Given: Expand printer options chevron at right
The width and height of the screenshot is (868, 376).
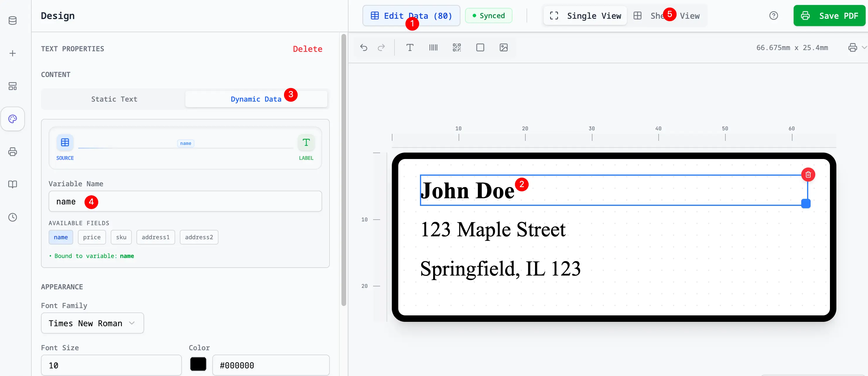Looking at the screenshot, I should click(x=864, y=47).
